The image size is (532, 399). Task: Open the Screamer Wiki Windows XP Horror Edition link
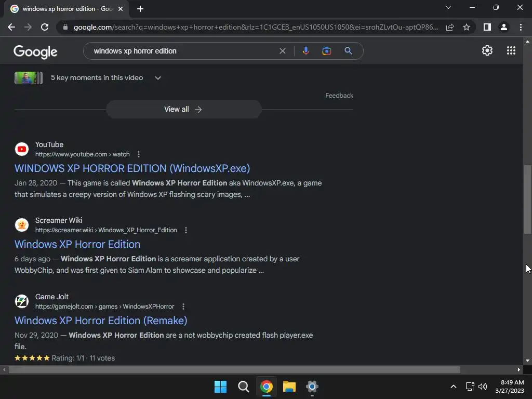tap(77, 244)
